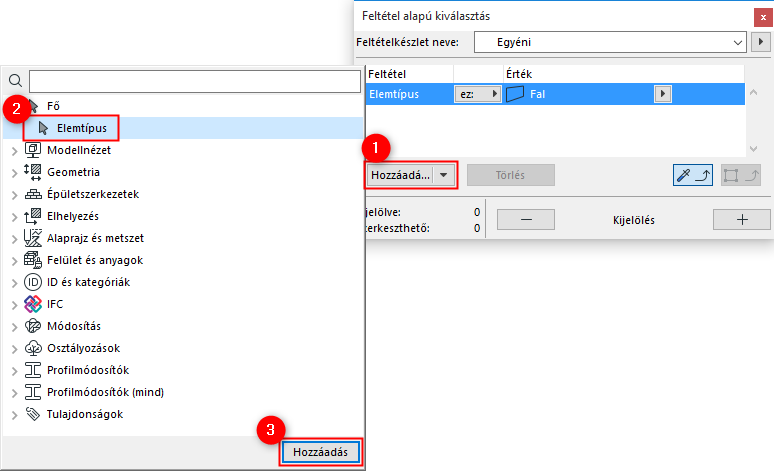Click the Profilmódosítók I-beam icon

tap(33, 370)
